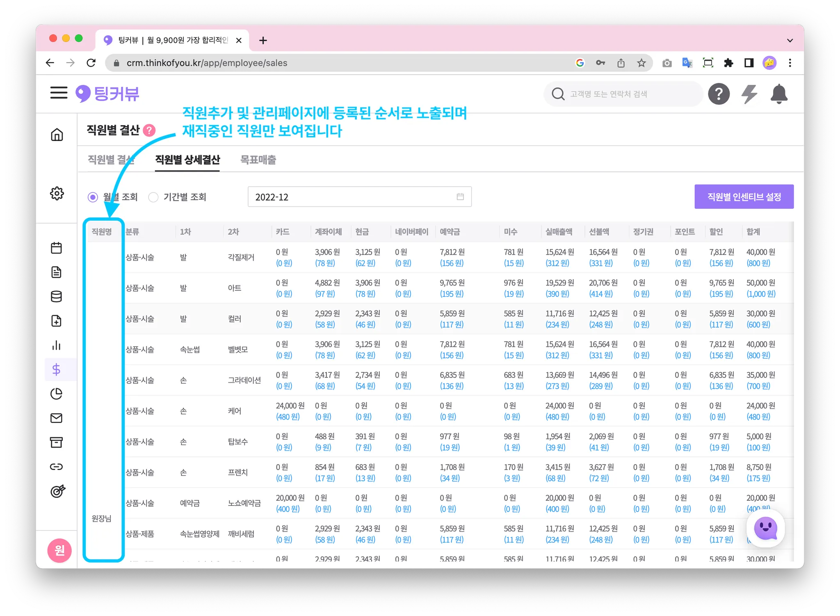Click the notification bell icon

778,94
